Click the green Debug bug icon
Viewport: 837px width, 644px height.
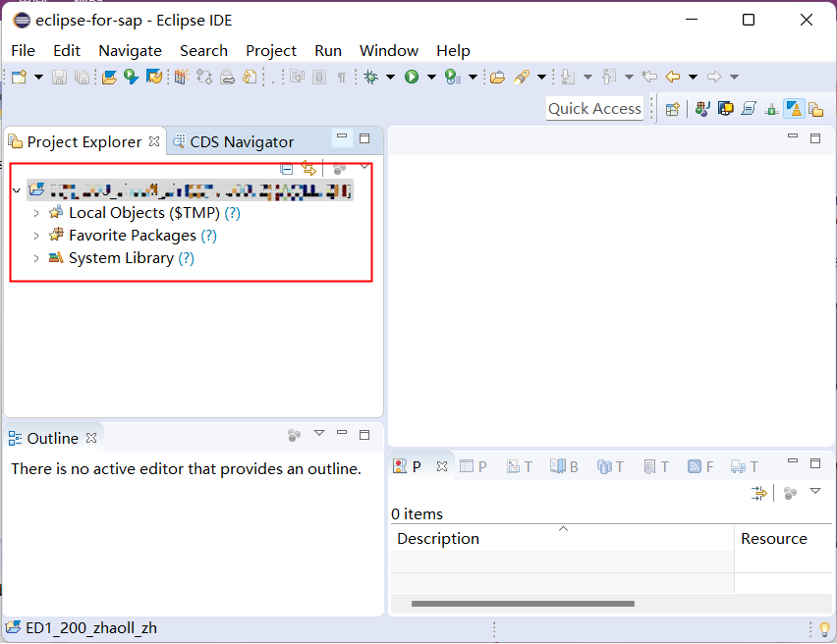pyautogui.click(x=370, y=78)
